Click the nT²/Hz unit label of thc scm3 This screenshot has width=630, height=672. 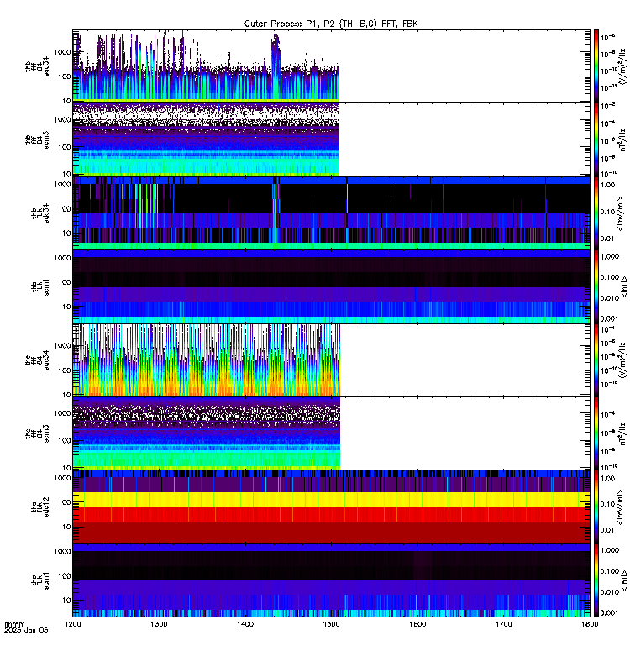[x=622, y=433]
